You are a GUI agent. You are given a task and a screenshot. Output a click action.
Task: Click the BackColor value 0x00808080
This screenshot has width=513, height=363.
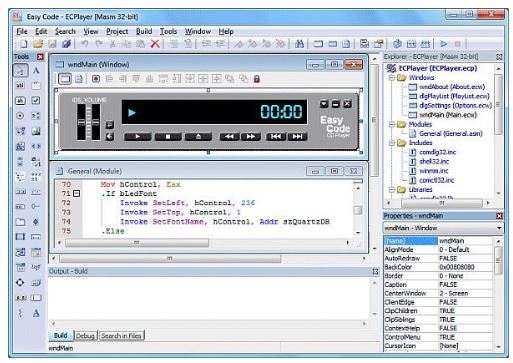pyautogui.click(x=465, y=267)
